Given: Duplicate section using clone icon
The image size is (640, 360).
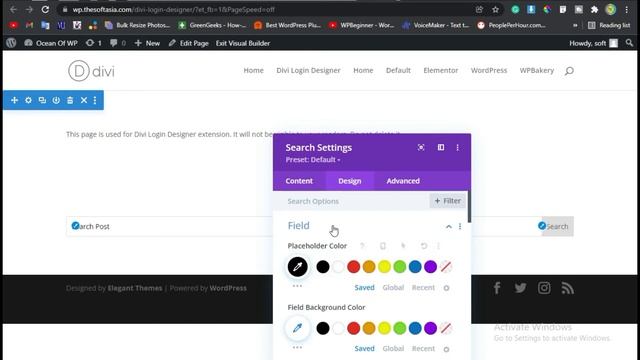Looking at the screenshot, I should (42, 100).
